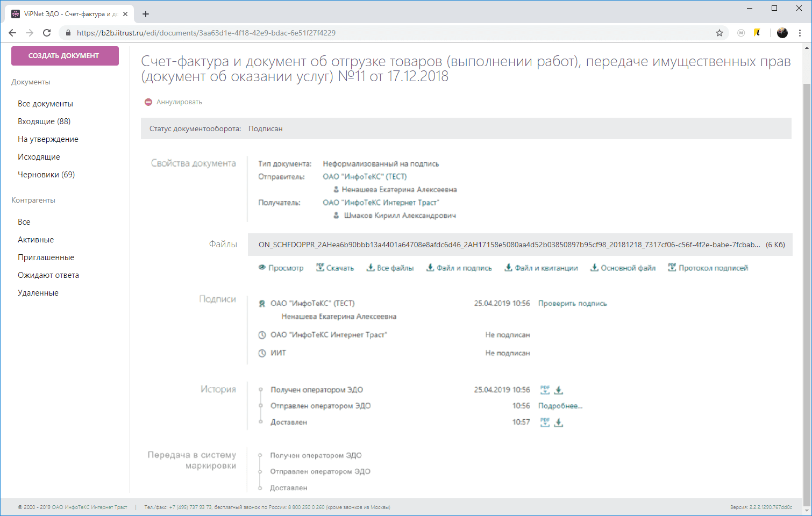Click the Аннулировать cancel icon
The height and width of the screenshot is (516, 812).
tap(148, 102)
